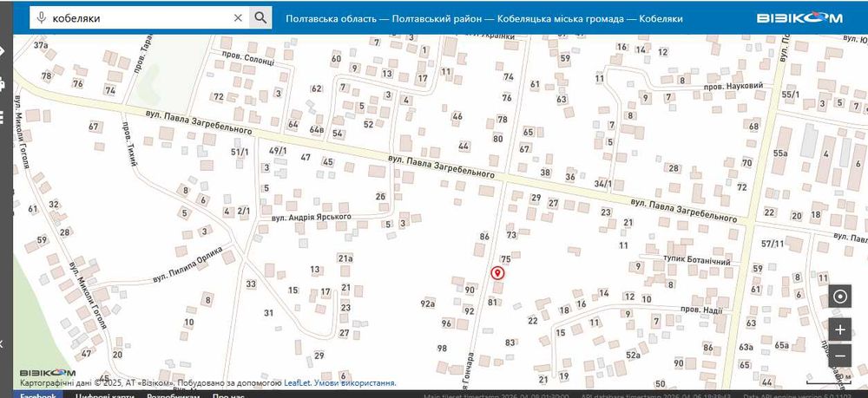The height and width of the screenshot is (398, 868).
Task: Pick house number 21а on the map
Action: pos(345,258)
